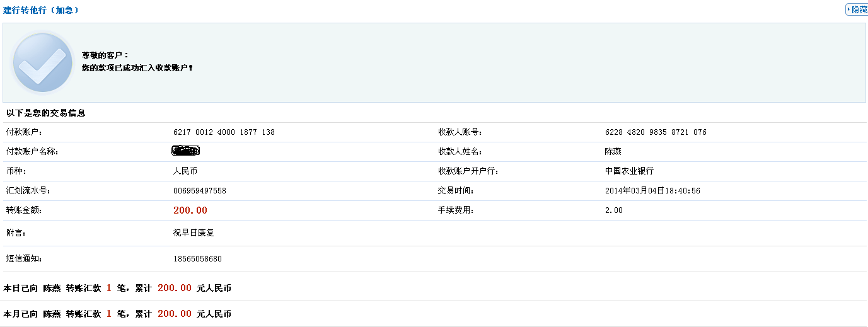Click payee name 陈燕 in 收款人姓名 row
The width and height of the screenshot is (868, 327).
(x=613, y=152)
